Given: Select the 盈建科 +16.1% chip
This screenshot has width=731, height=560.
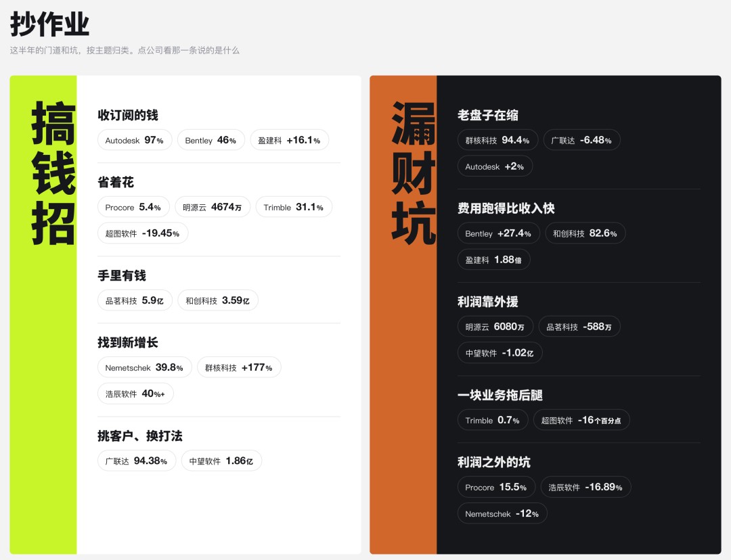Looking at the screenshot, I should click(x=290, y=140).
